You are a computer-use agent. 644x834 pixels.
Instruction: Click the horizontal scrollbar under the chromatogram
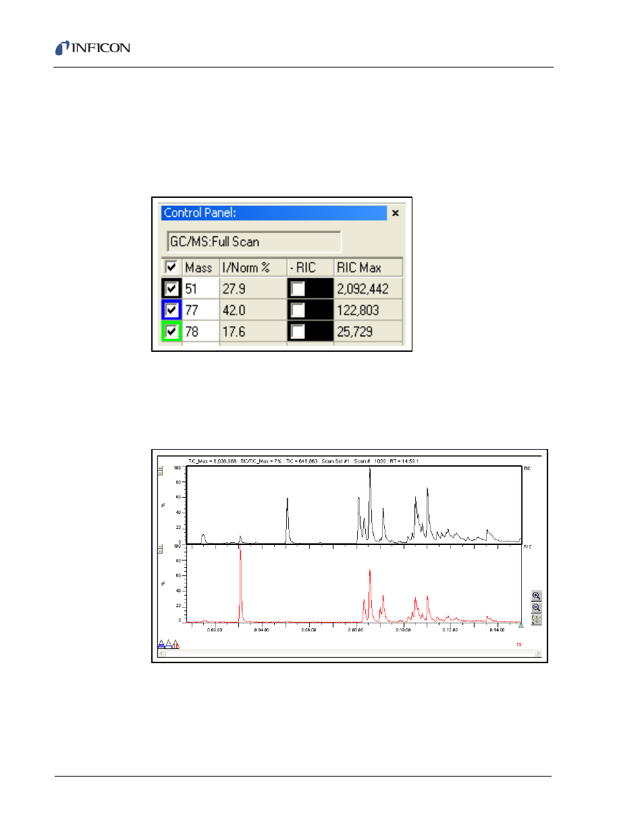[x=349, y=654]
